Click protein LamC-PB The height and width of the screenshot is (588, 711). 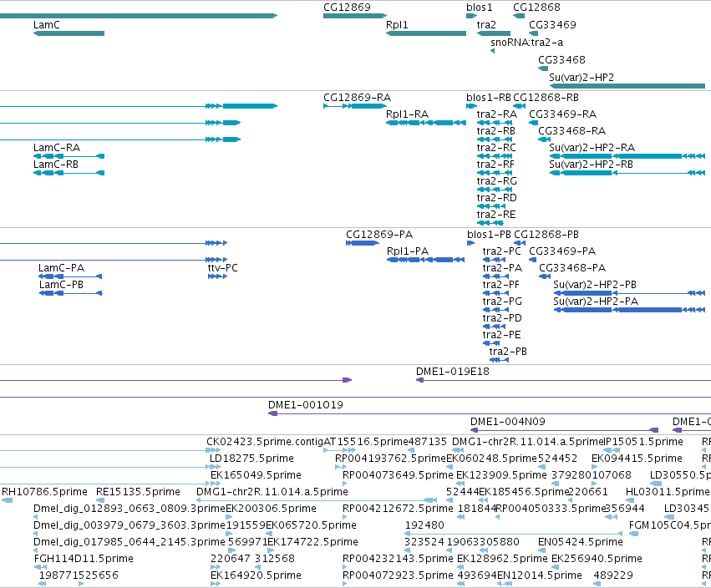pos(71,293)
